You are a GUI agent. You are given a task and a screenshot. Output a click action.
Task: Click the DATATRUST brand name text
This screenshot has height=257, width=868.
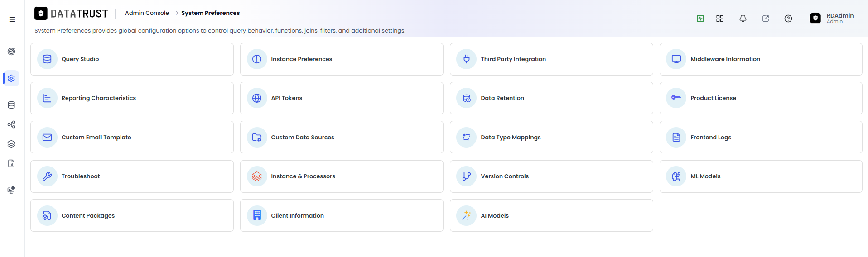[x=79, y=14]
